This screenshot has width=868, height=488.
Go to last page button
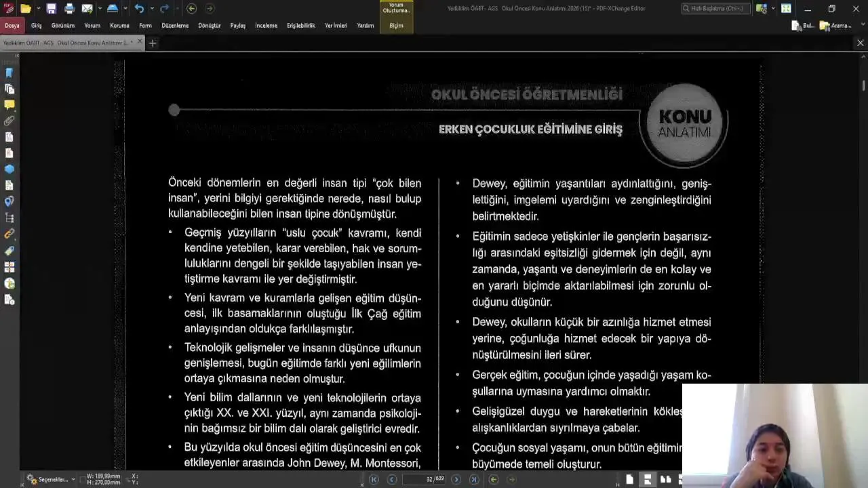[474, 479]
